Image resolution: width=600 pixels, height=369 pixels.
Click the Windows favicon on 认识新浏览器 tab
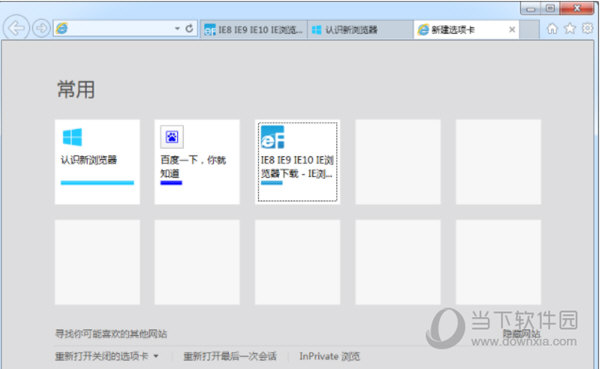point(316,29)
